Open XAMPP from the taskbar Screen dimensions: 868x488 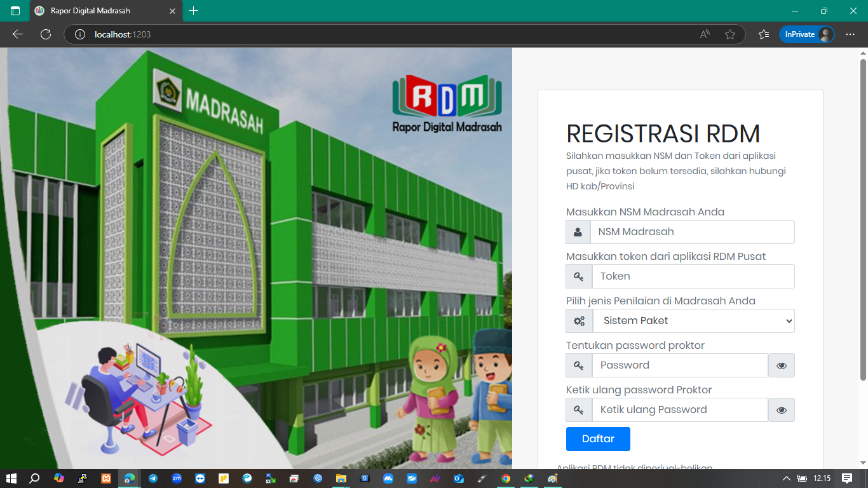(x=107, y=478)
